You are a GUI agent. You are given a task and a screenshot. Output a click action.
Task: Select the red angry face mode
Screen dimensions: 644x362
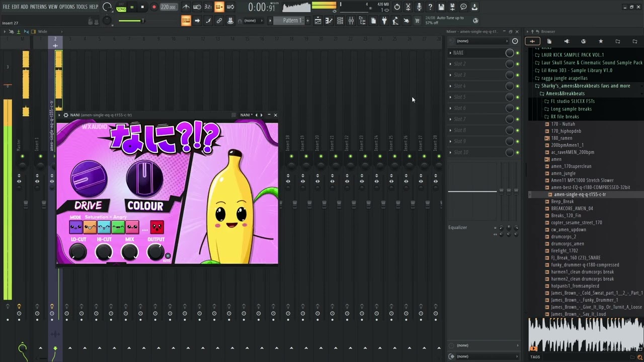(x=157, y=227)
